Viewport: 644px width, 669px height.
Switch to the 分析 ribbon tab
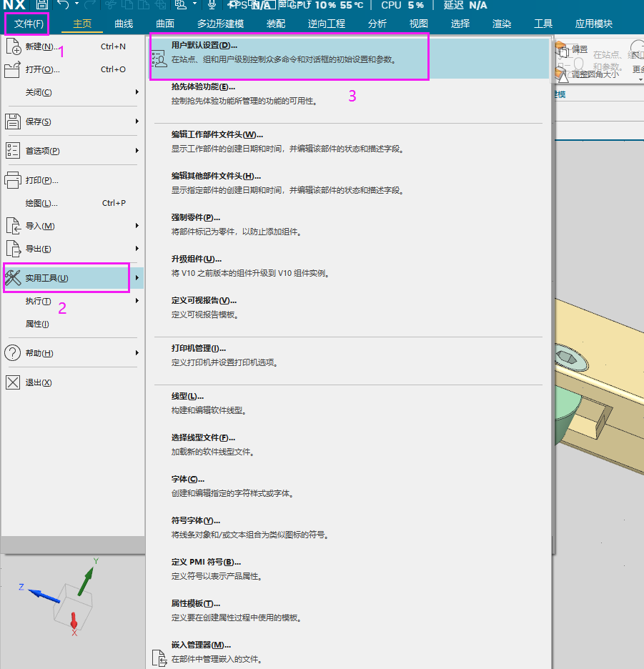[377, 24]
